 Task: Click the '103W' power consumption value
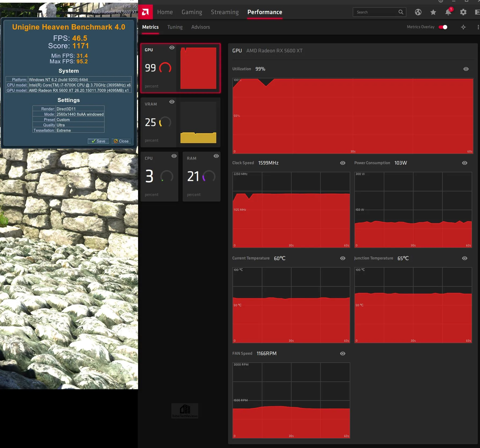coord(401,163)
